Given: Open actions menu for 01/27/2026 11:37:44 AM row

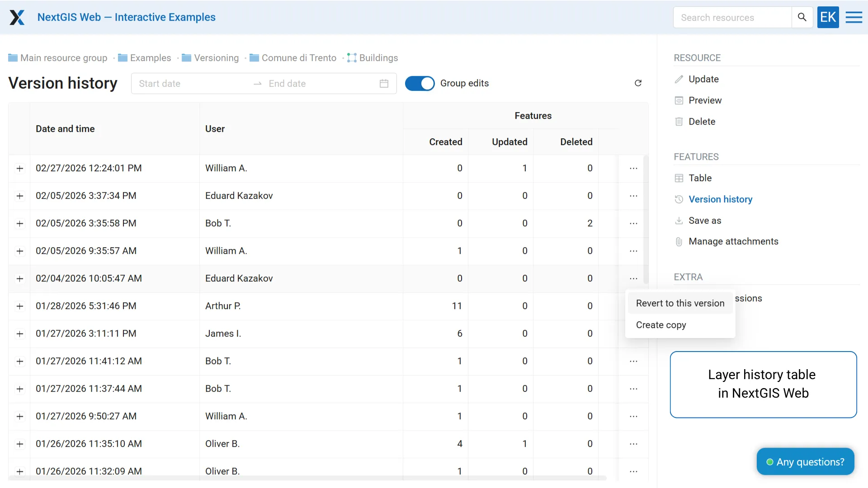Looking at the screenshot, I should coord(633,389).
